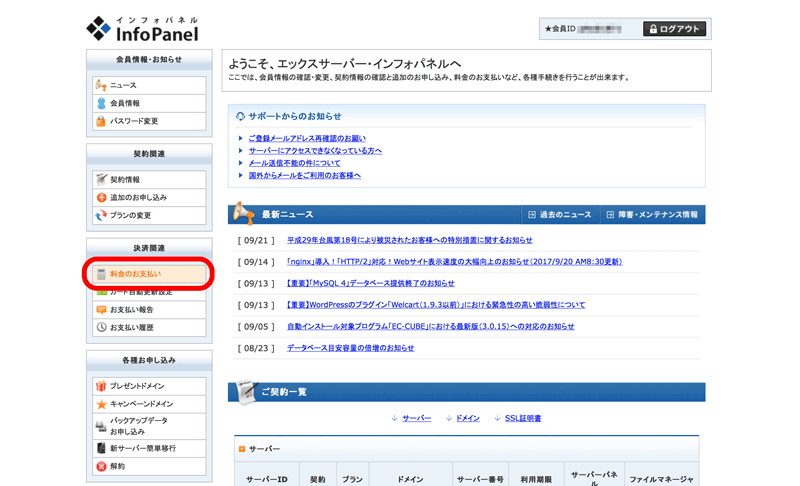Click the red cancel icon beside 解約
This screenshot has height=486, width=800.
[101, 466]
